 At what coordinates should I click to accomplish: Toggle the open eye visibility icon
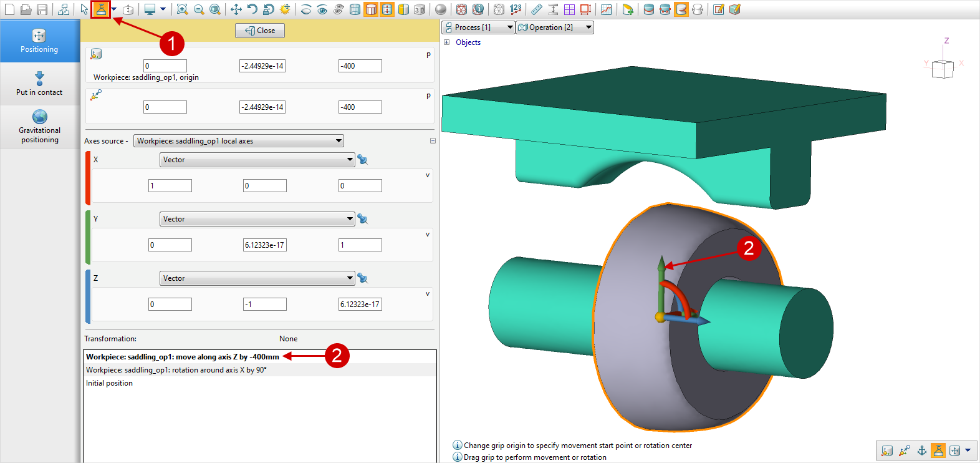pyautogui.click(x=322, y=9)
